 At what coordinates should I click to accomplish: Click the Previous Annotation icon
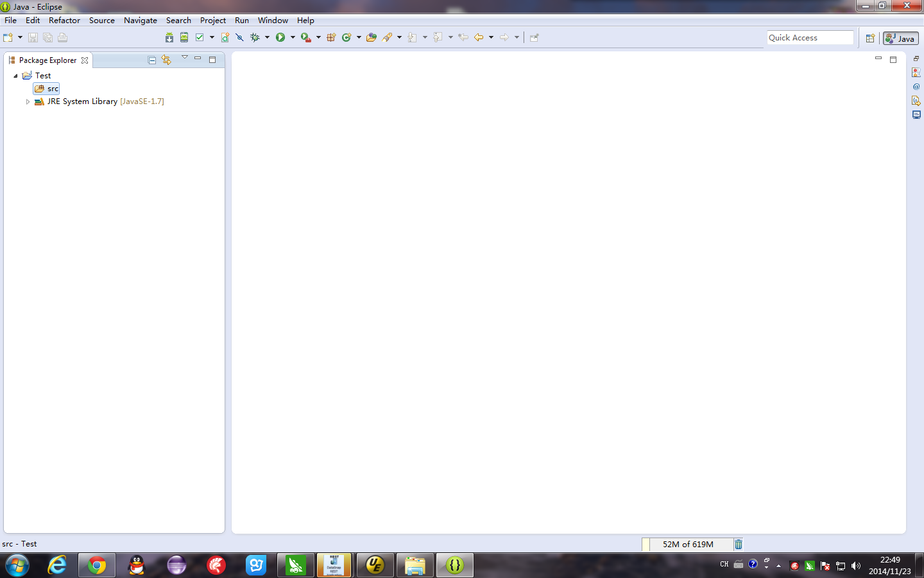pyautogui.click(x=438, y=37)
